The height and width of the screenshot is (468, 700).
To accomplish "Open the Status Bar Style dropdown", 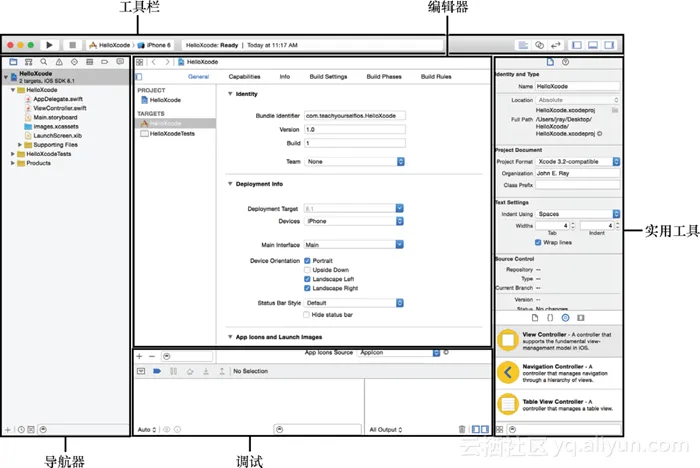I will coord(354,303).
